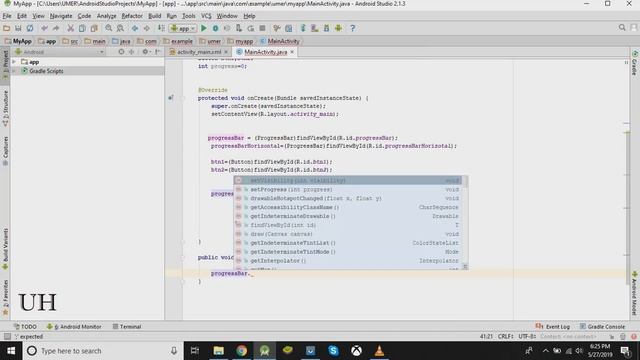Click the project panel settings gear icon
Screen dimensions: 640x360
(x=145, y=52)
